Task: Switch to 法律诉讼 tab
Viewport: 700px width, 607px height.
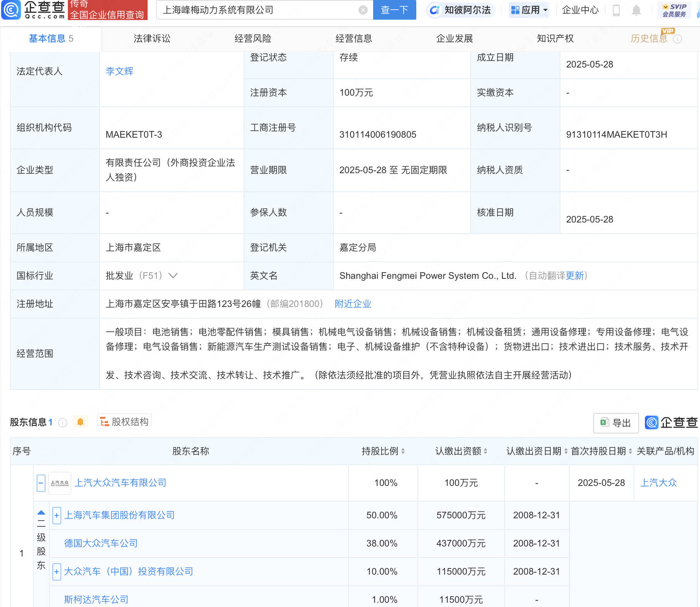Action: point(152,39)
